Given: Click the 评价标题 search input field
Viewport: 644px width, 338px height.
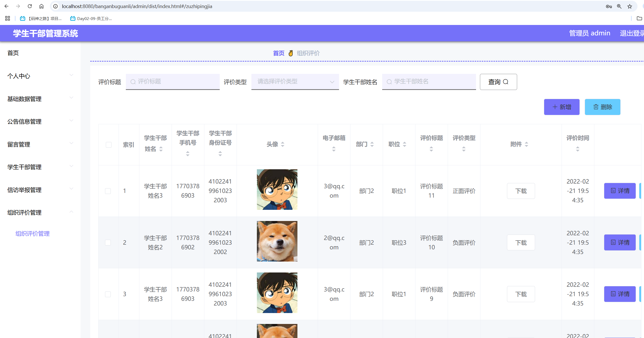Looking at the screenshot, I should (x=172, y=81).
